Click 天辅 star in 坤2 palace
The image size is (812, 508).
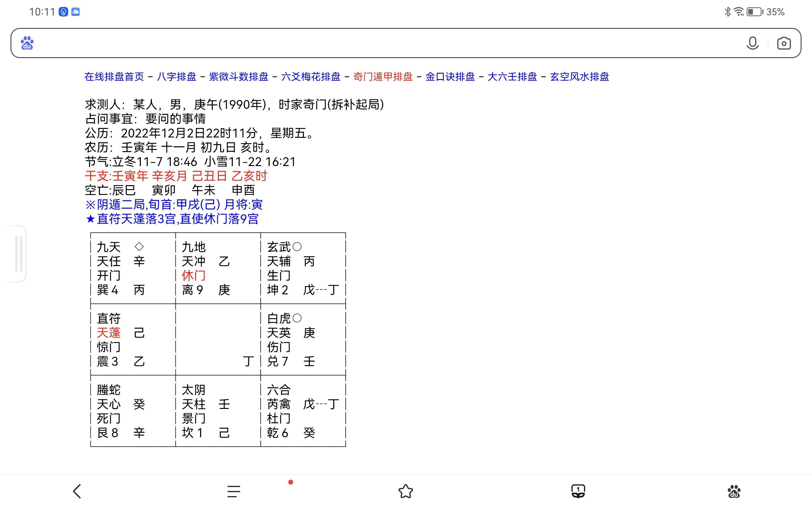coord(278,261)
